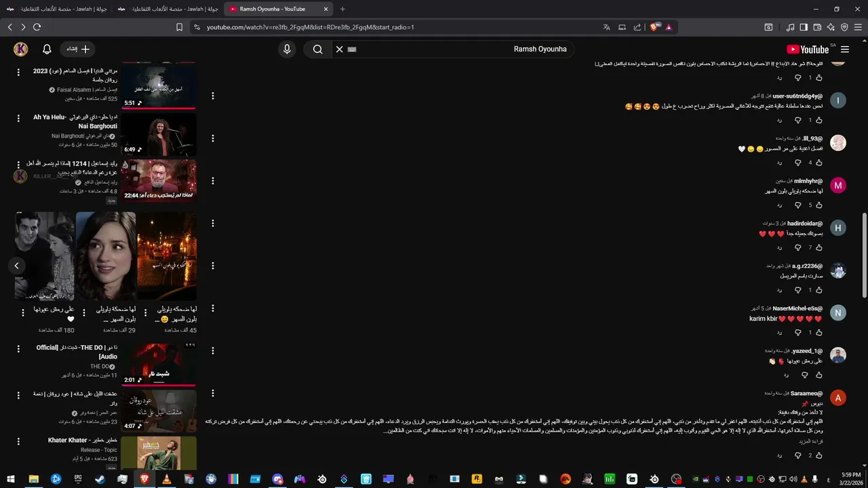Image resolution: width=868 pixels, height=488 pixels.
Task: Like the comment by @hadirdoidar
Action: (819, 247)
